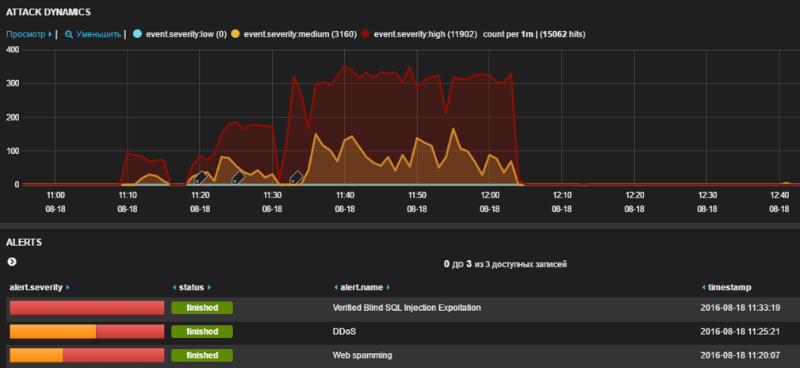Click the ATTACK DYNAMICS panel title
800x368 pixels.
click(48, 11)
